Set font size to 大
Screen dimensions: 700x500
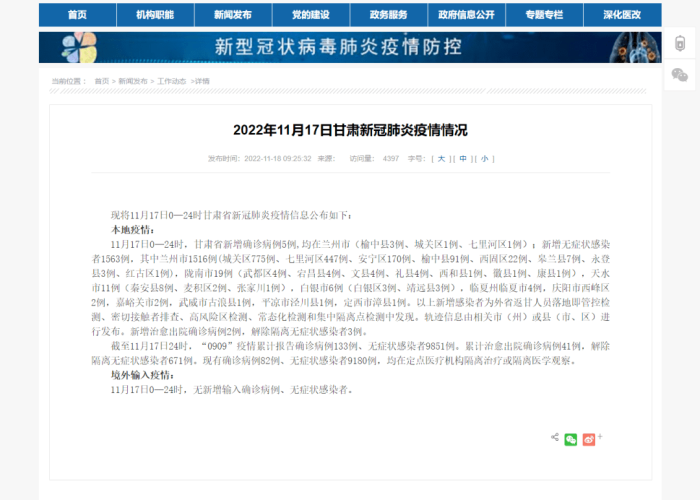click(x=441, y=158)
